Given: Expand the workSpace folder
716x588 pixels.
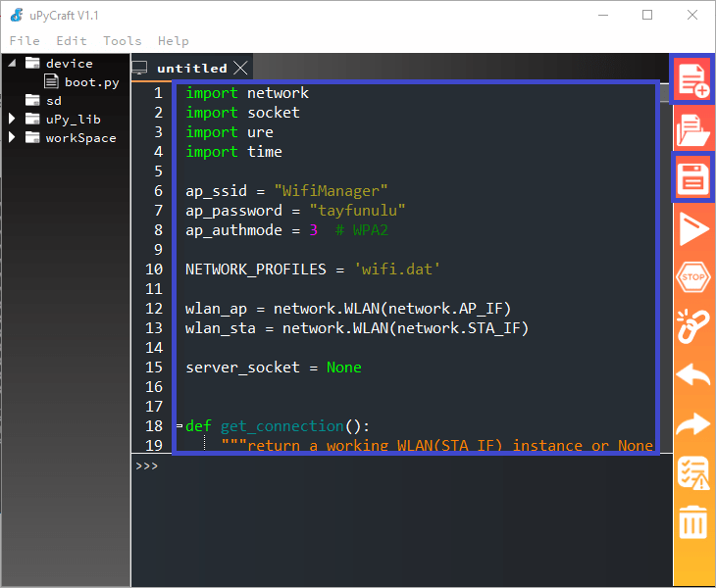Looking at the screenshot, I should click(13, 138).
